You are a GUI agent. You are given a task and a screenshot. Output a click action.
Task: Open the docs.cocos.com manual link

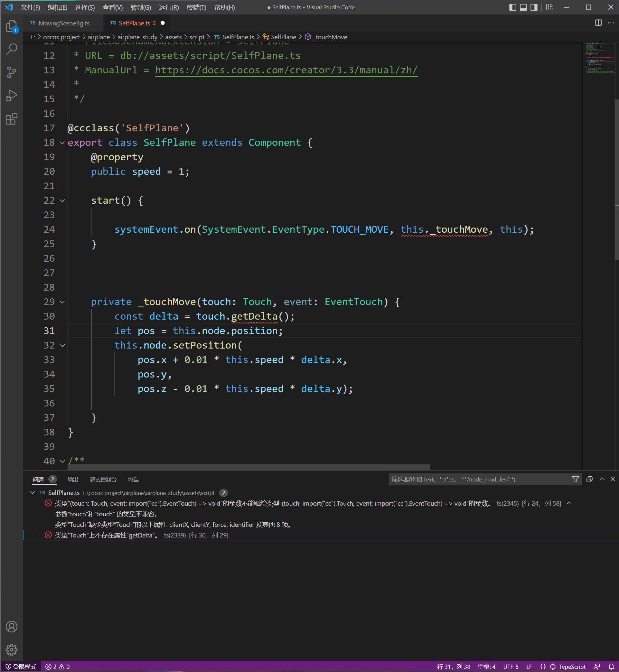pos(286,70)
